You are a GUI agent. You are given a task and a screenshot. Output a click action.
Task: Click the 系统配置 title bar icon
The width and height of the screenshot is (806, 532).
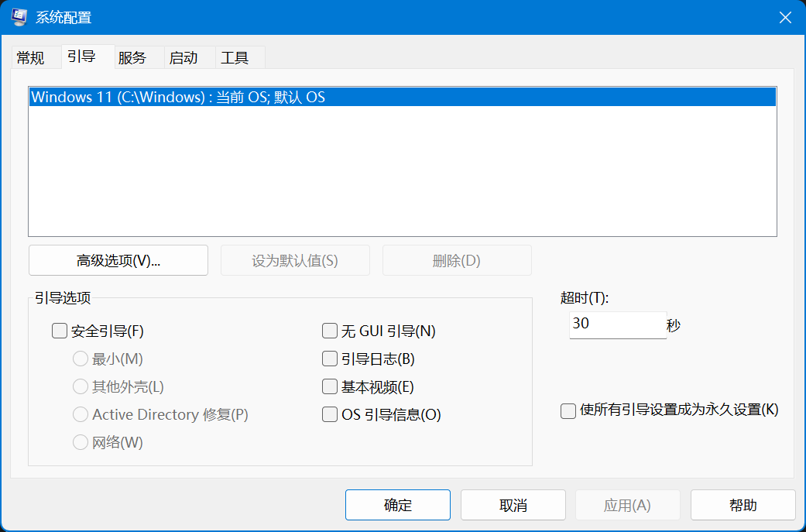tap(18, 16)
